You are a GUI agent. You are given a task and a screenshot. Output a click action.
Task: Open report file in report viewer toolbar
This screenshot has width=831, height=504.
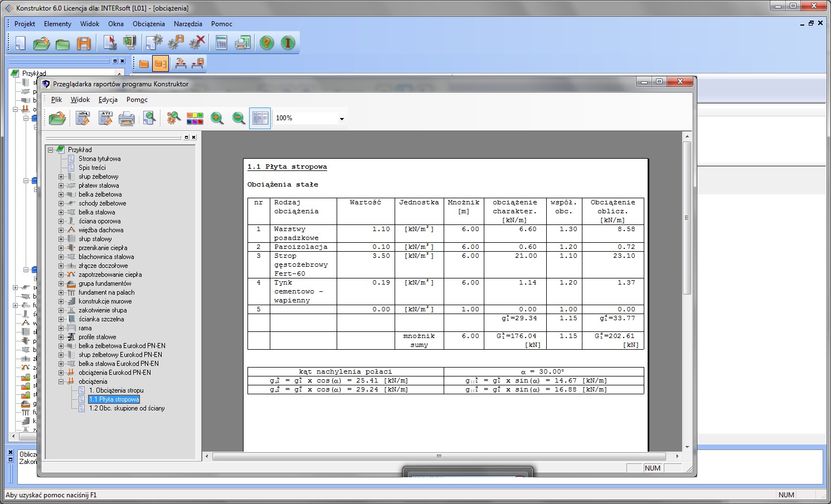57,118
